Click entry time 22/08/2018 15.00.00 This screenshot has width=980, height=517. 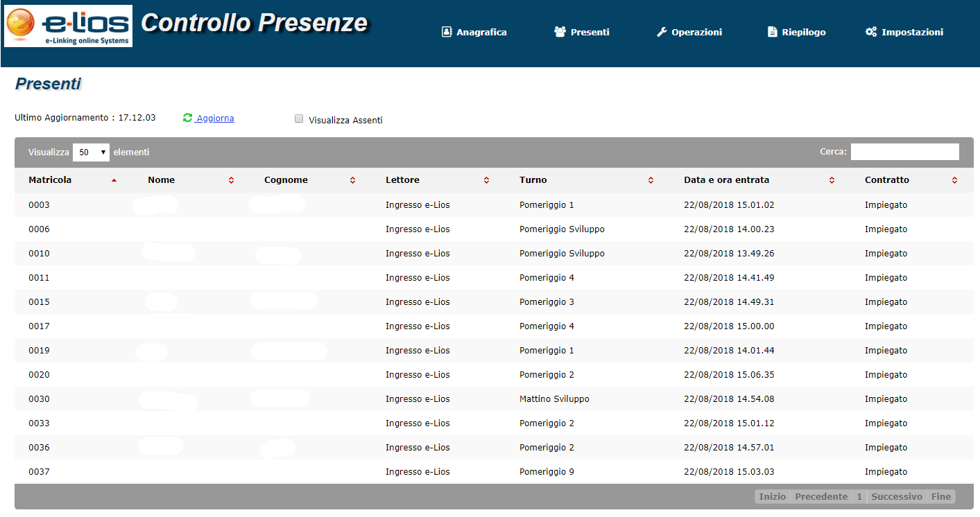pos(729,326)
